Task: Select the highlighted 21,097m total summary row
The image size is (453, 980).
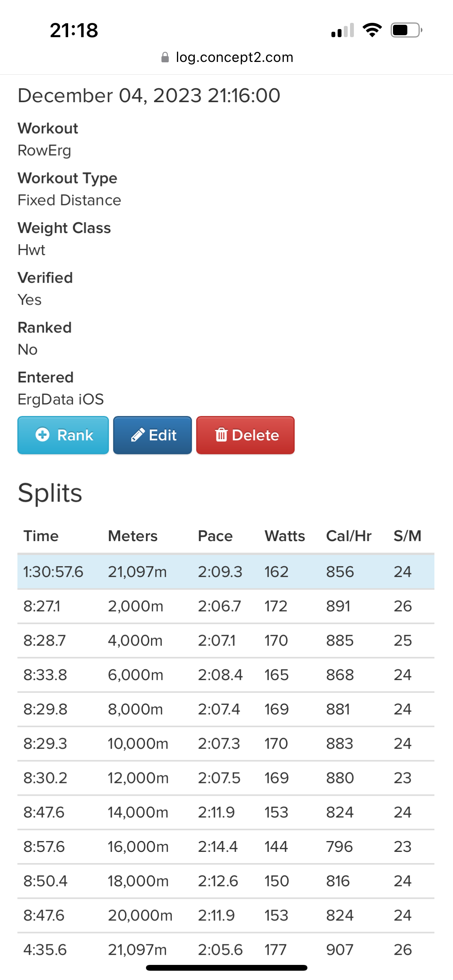Action: 226,572
